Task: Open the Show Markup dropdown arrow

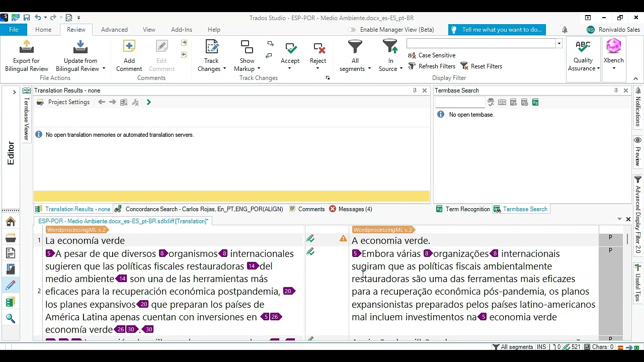Action: coord(259,69)
